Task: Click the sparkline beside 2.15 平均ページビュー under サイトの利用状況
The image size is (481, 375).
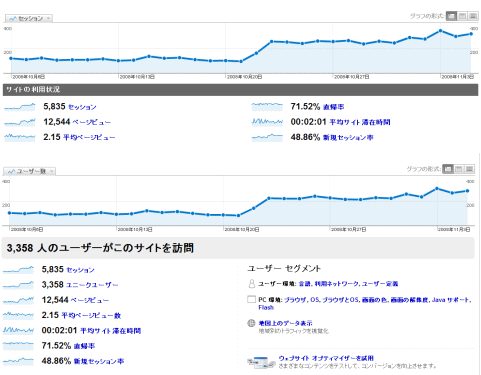Action: point(20,137)
